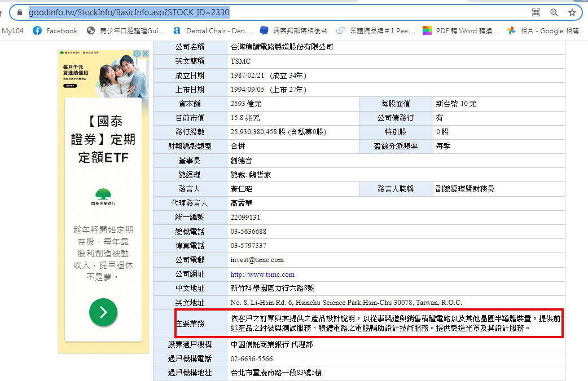The image size is (588, 381).
Task: Click the 2593 億元 capital value
Action: 246,104
